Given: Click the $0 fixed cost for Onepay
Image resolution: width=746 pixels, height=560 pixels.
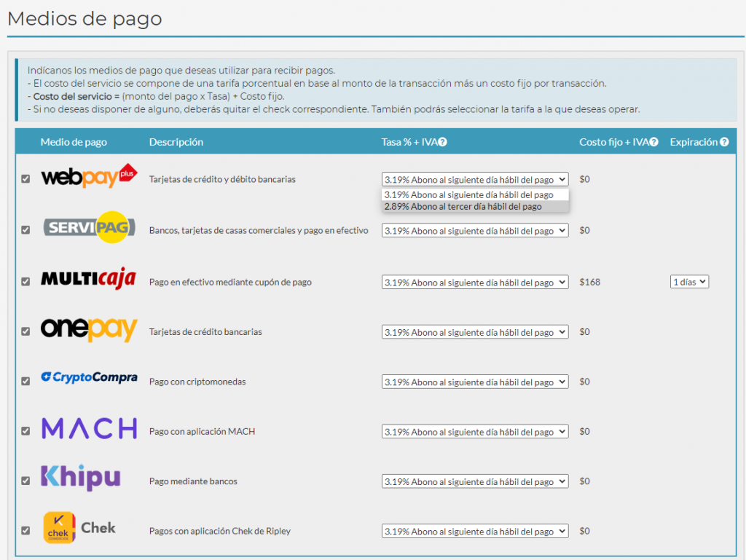Looking at the screenshot, I should click(585, 332).
